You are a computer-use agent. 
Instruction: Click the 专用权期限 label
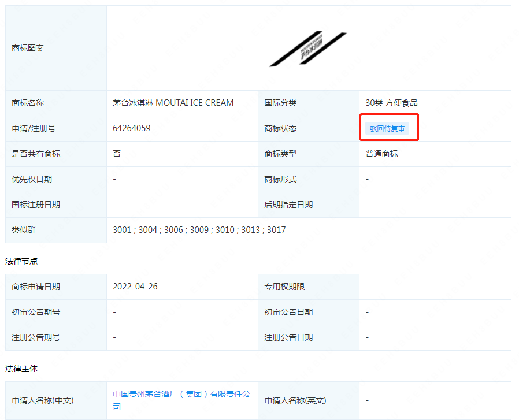[284, 287]
